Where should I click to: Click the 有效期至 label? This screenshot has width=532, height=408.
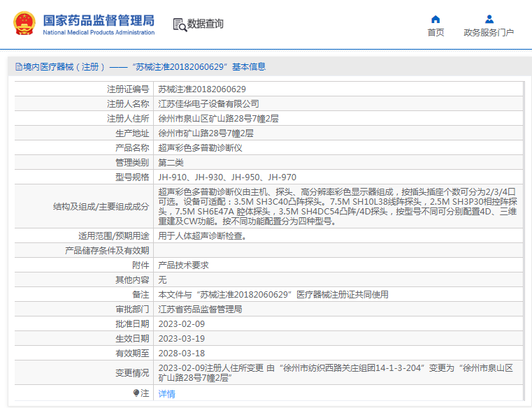(x=132, y=354)
